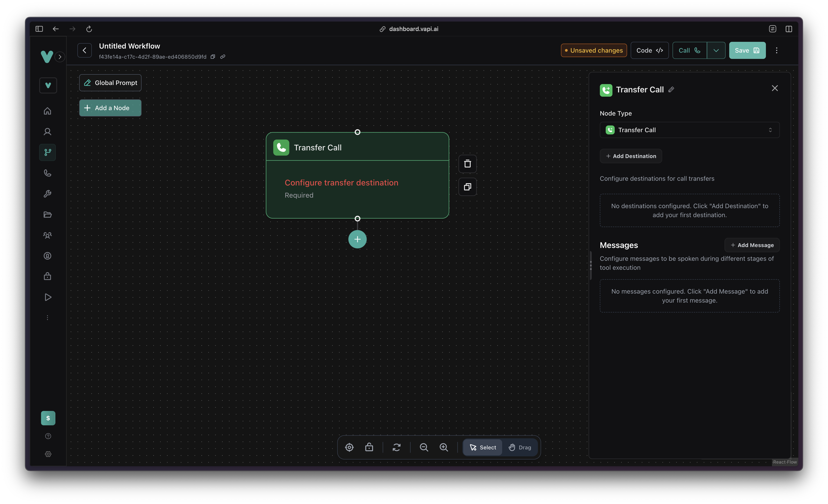Toggle the canvas lock icon
This screenshot has width=828, height=504.
click(369, 447)
